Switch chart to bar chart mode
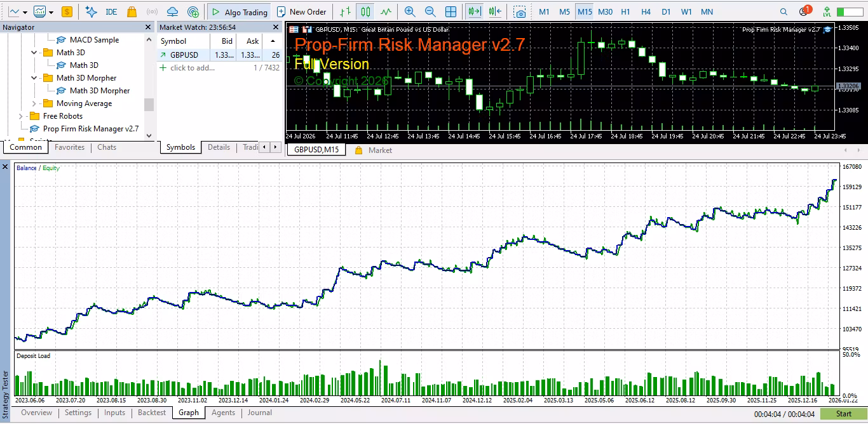Screen dimensions: 868x424 click(345, 11)
